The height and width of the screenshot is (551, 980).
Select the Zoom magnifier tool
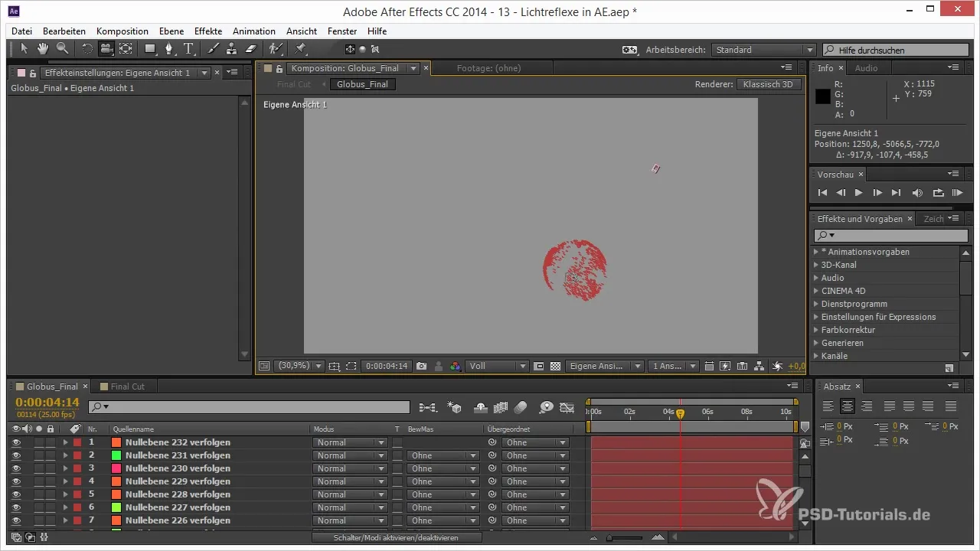(62, 49)
